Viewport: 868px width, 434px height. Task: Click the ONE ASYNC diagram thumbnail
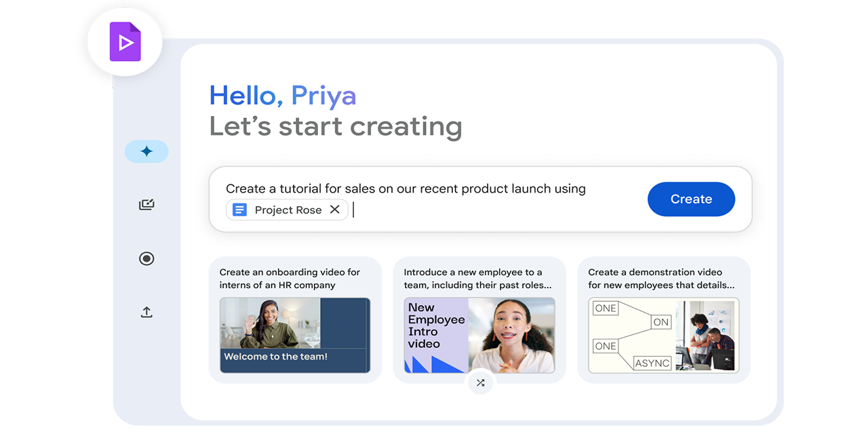[x=663, y=336]
